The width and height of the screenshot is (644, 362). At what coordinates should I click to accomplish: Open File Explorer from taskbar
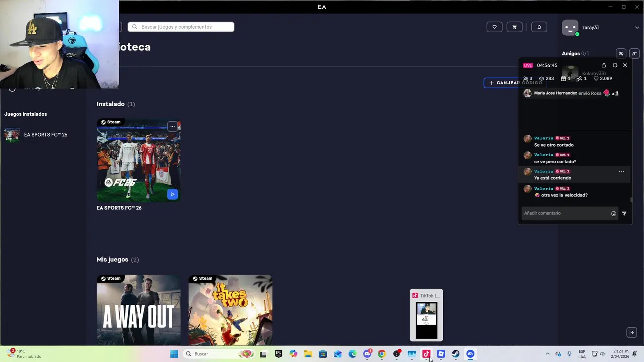click(308, 354)
